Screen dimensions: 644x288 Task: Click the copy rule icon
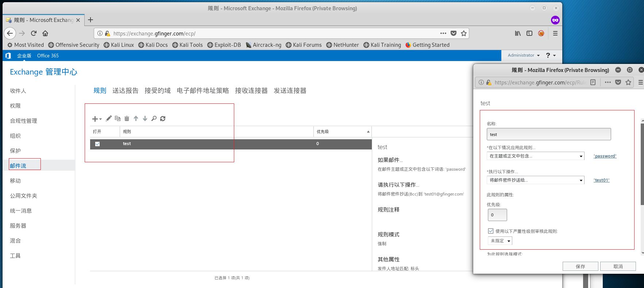117,118
